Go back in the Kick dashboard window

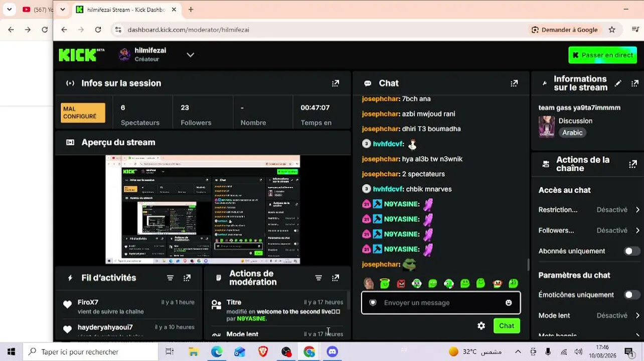click(64, 30)
